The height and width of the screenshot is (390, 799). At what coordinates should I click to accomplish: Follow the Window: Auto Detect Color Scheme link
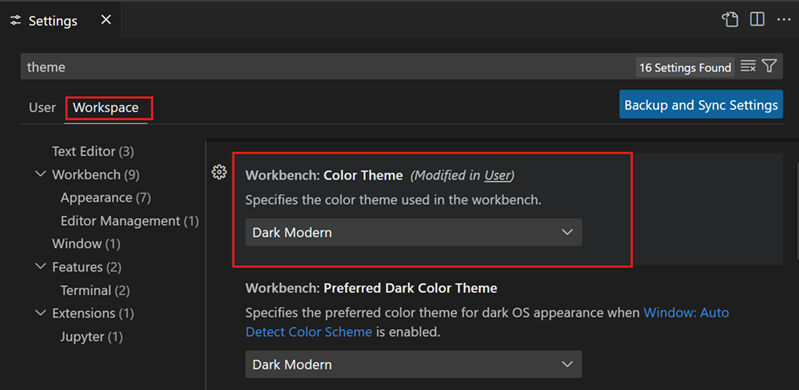(487, 322)
